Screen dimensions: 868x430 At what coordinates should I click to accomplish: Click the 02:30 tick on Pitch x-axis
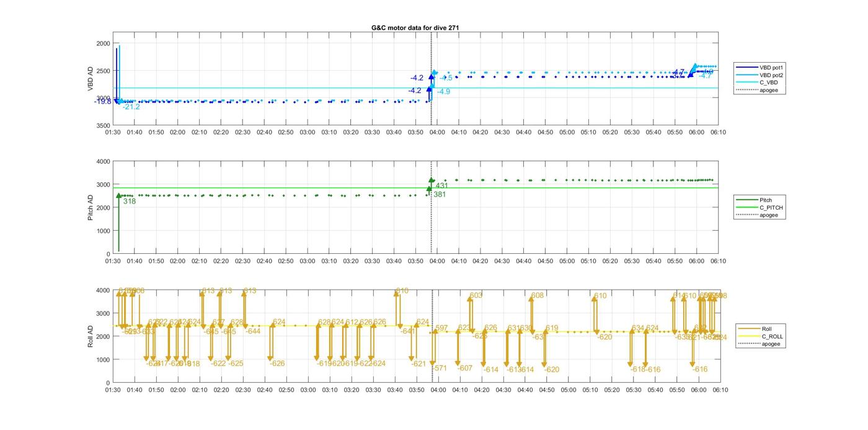pyautogui.click(x=242, y=261)
